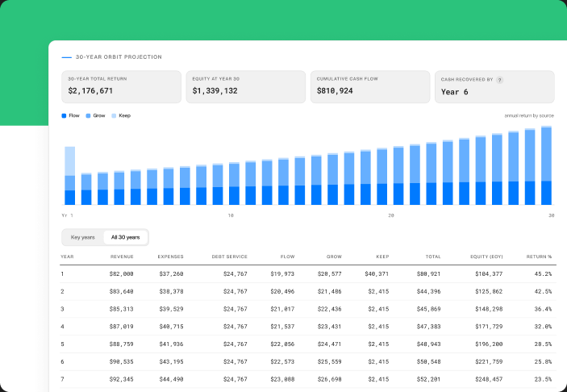Switch to Key years view
Viewport: 567px width, 392px height.
tap(83, 237)
